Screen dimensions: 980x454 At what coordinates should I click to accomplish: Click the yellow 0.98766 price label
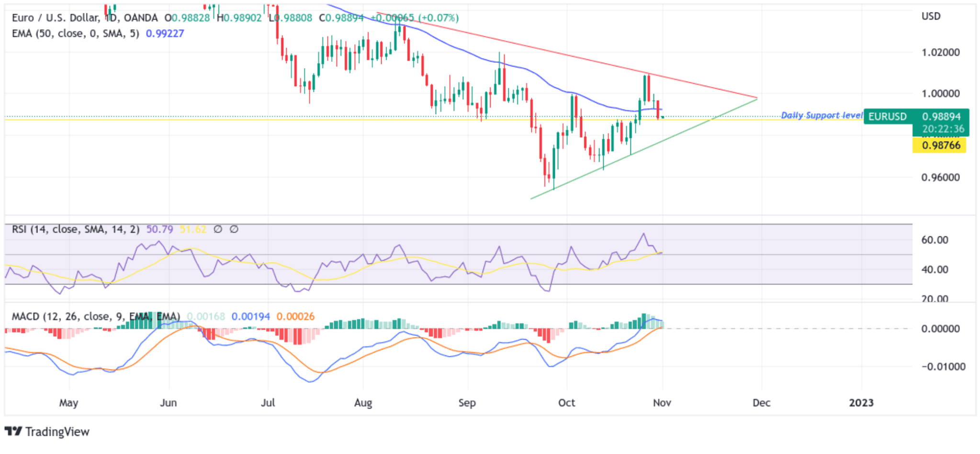[939, 145]
